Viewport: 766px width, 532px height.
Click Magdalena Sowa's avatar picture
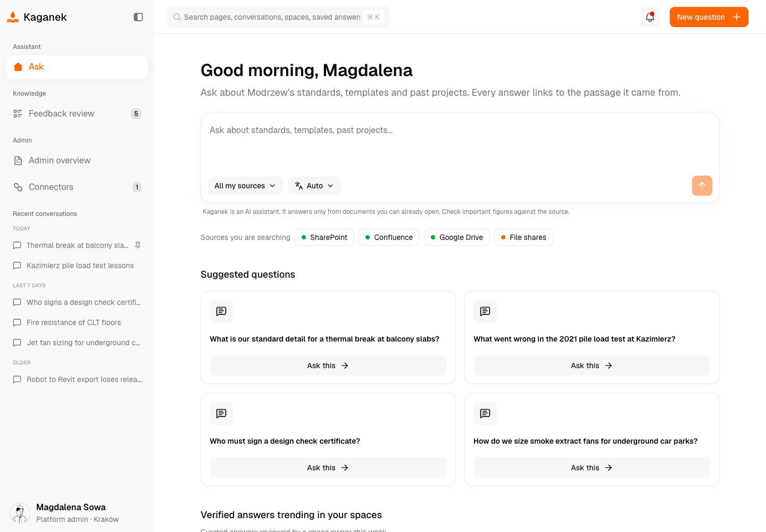tap(20, 513)
